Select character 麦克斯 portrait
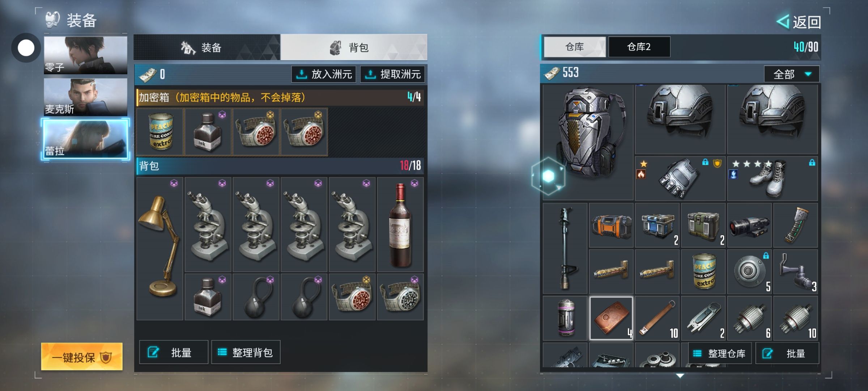Image resolution: width=868 pixels, height=391 pixels. point(86,97)
